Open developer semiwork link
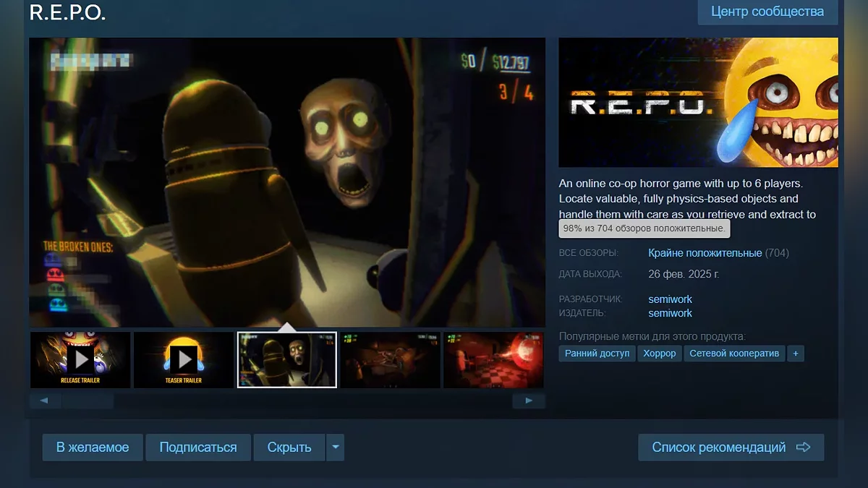 pyautogui.click(x=670, y=299)
